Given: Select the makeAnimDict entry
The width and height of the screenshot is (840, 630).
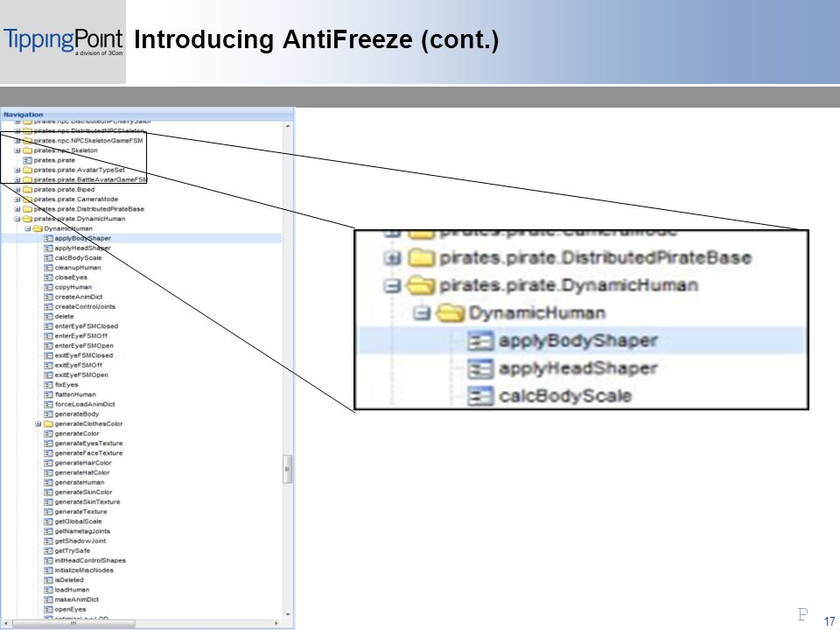Looking at the screenshot, I should pos(77,599).
